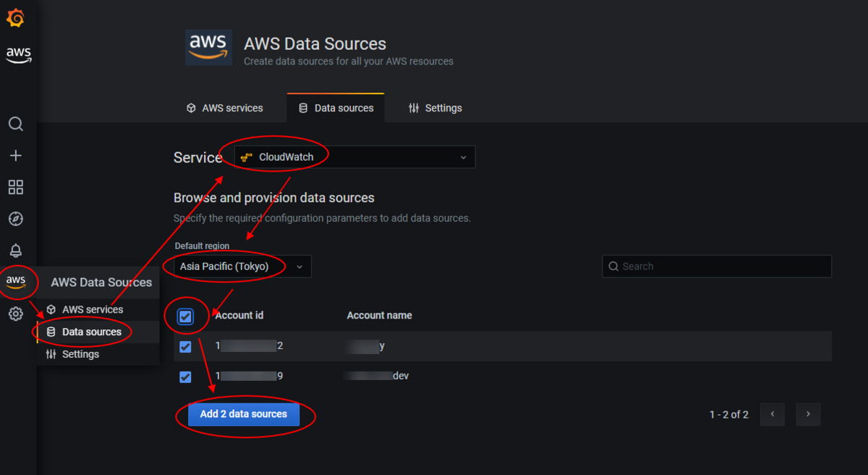Click the Account id column header
868x475 pixels.
coord(239,315)
